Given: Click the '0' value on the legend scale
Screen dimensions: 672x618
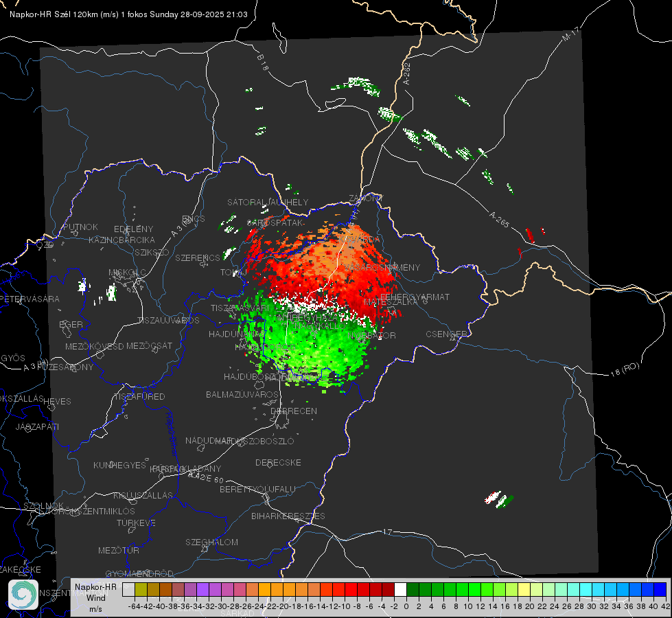Looking at the screenshot, I should coord(406,606).
